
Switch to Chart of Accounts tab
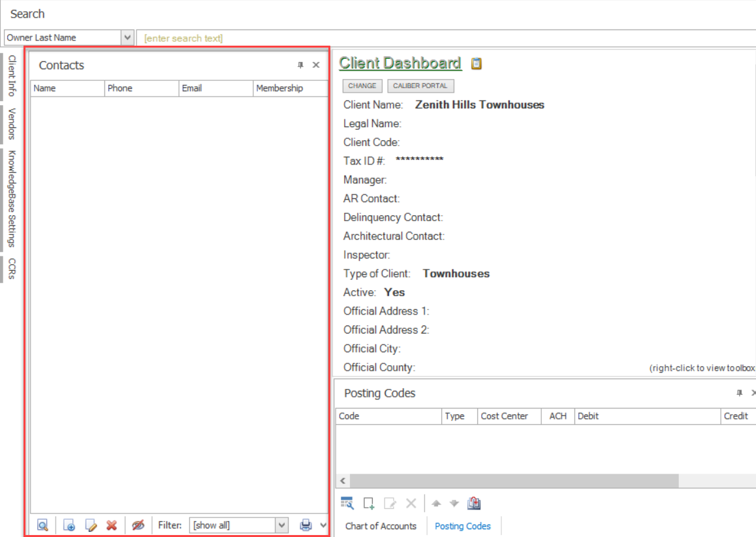pos(381,526)
